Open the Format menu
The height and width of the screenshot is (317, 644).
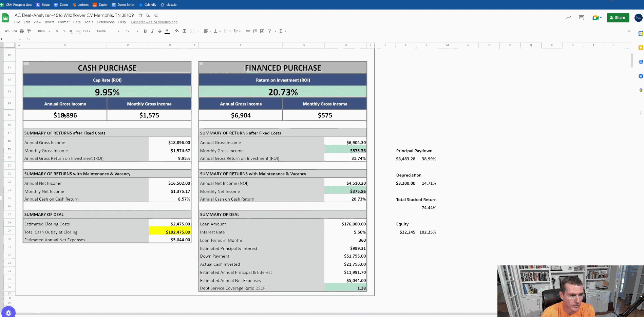[x=63, y=22]
